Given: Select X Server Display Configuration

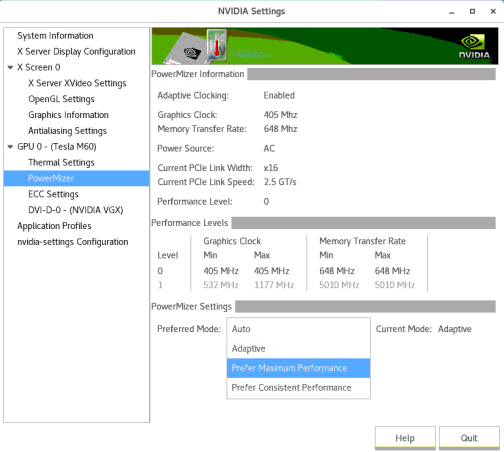Looking at the screenshot, I should click(x=76, y=52).
